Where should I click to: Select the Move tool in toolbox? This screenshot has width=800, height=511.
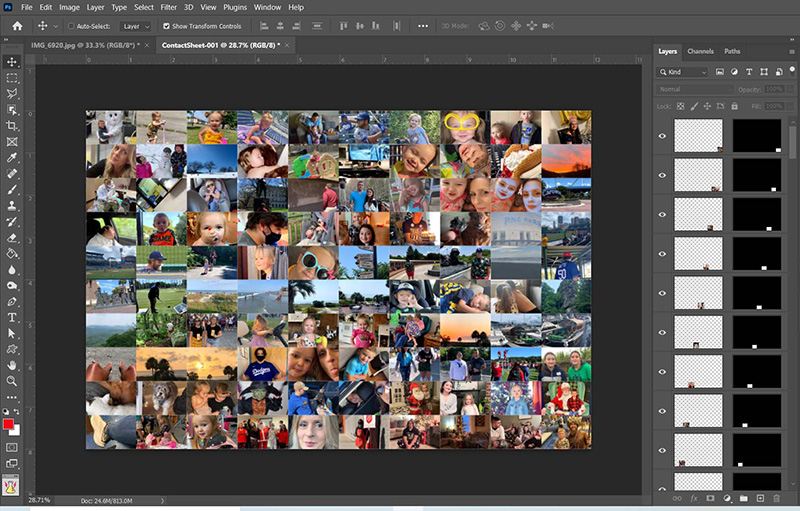pyautogui.click(x=12, y=62)
